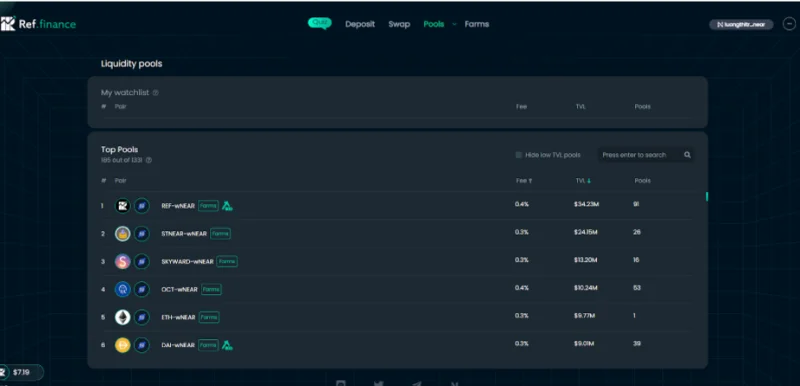Image resolution: width=800 pixels, height=386 pixels.
Task: Open the ETH-wNEAR pool
Action: pyautogui.click(x=178, y=317)
